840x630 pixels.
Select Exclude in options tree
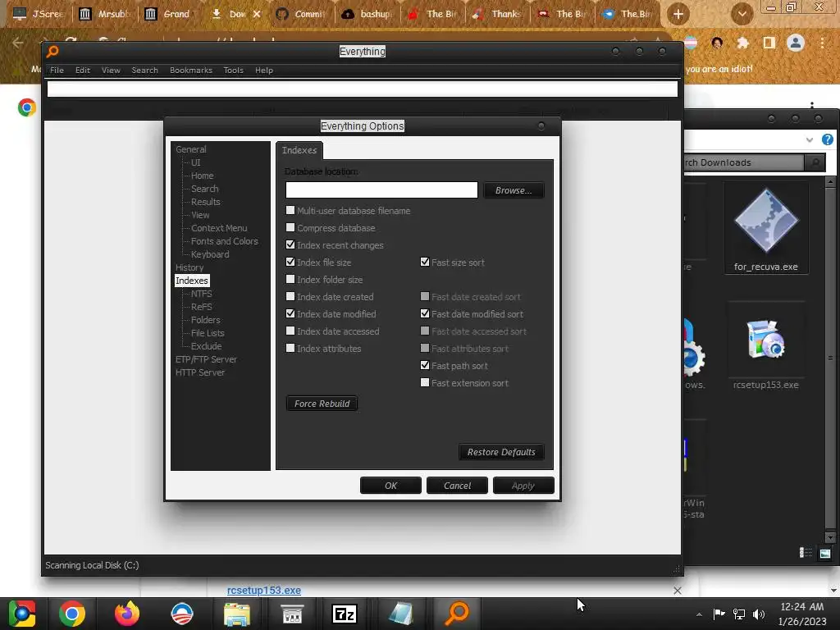206,346
